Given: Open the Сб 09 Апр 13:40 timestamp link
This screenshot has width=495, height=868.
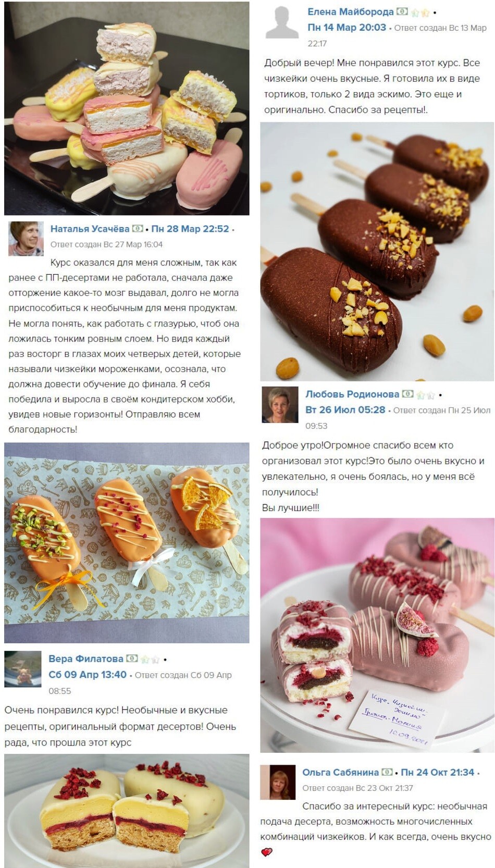Looking at the screenshot, I should point(88,674).
